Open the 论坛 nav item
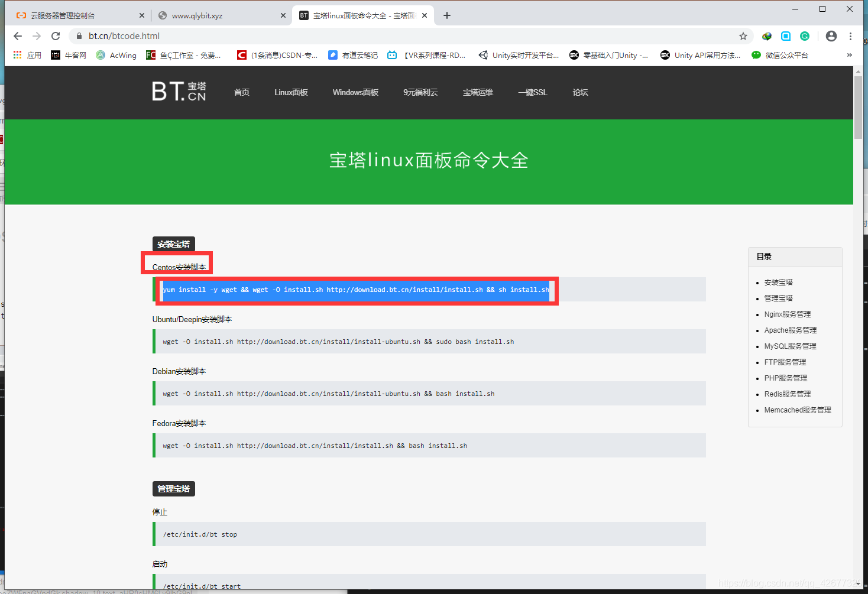The height and width of the screenshot is (594, 868). click(581, 92)
